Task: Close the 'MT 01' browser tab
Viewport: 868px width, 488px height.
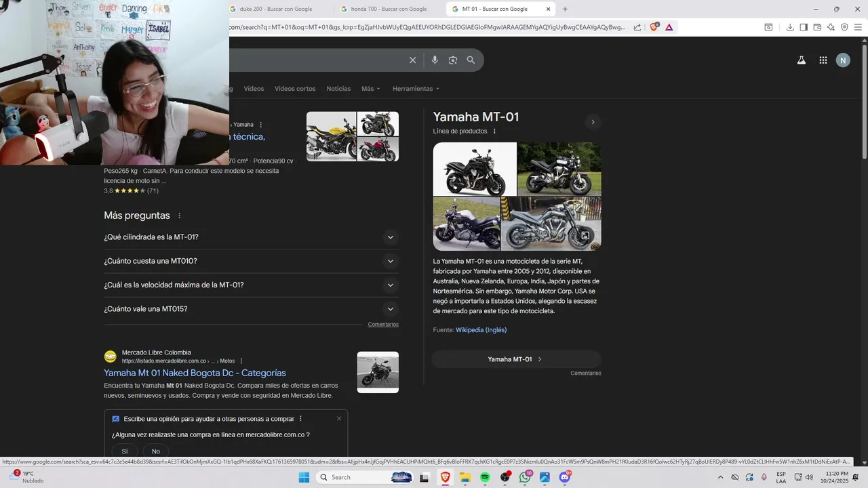Action: click(x=548, y=9)
